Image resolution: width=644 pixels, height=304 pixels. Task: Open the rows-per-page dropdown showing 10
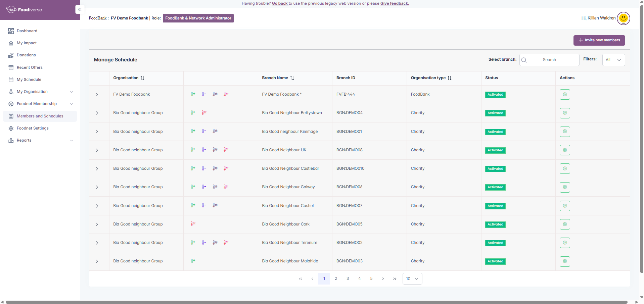pyautogui.click(x=412, y=279)
